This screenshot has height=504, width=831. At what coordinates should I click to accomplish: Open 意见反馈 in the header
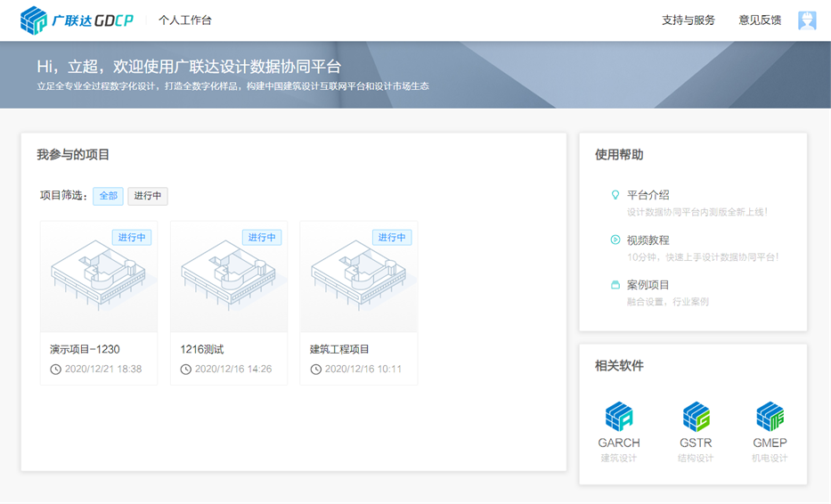[x=760, y=20]
